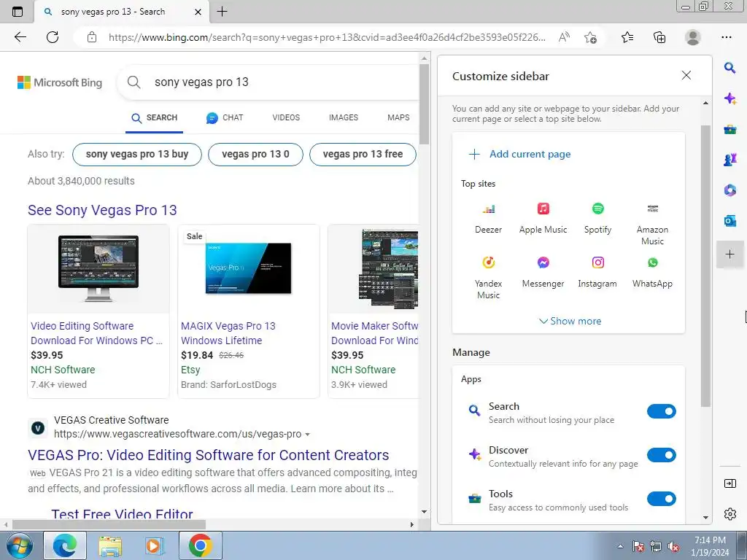The image size is (747, 560).
Task: Toggle off the Search app switch
Action: [661, 411]
